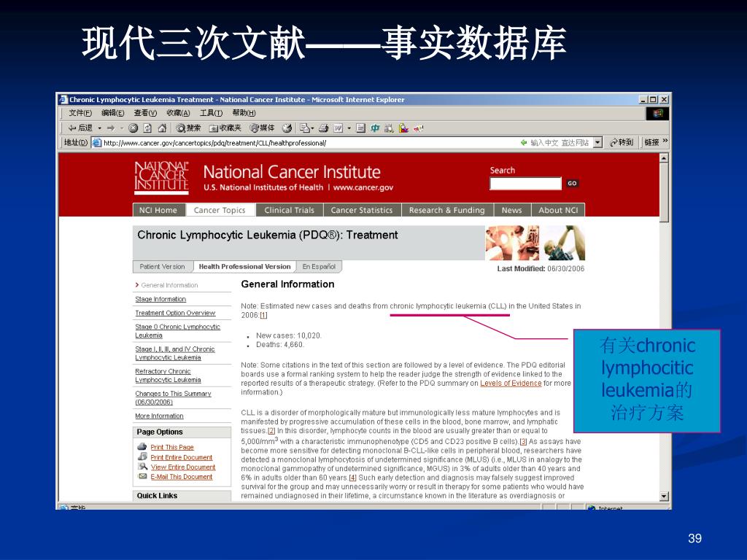Click the GO search button
Screen dimensions: 747x560
pos(572,183)
